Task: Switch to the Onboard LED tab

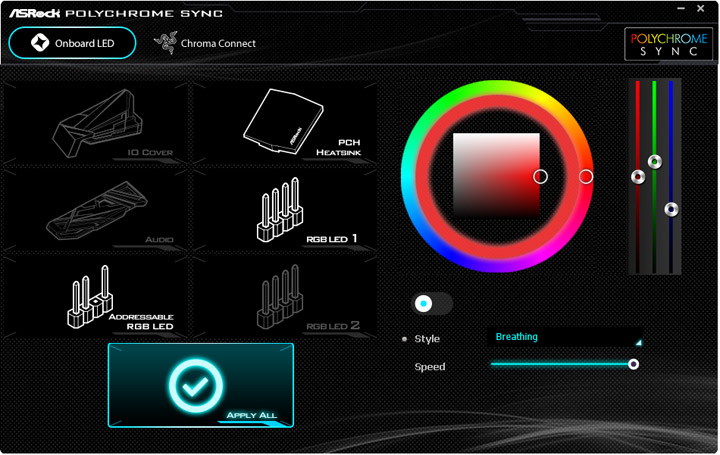Action: click(x=72, y=43)
